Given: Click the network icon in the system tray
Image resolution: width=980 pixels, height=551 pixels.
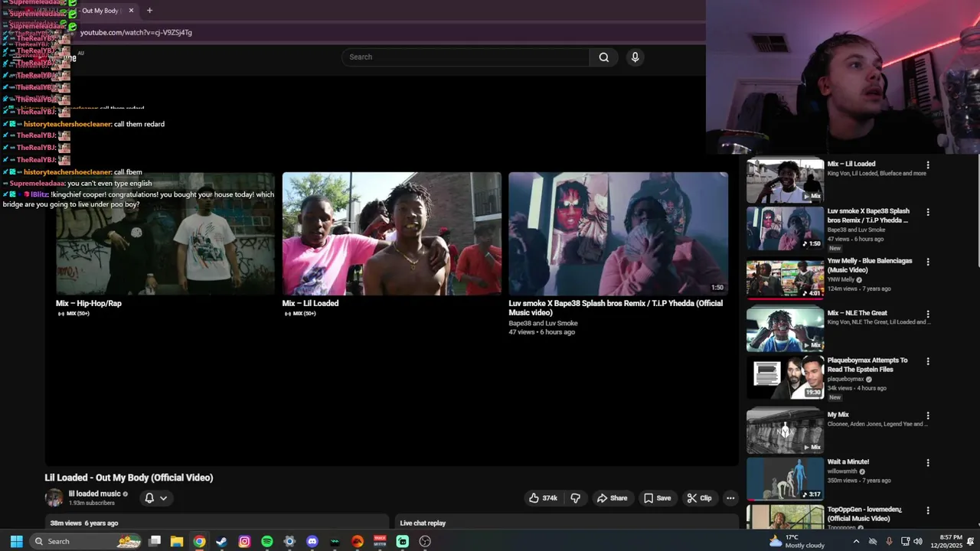Looking at the screenshot, I should point(904,541).
